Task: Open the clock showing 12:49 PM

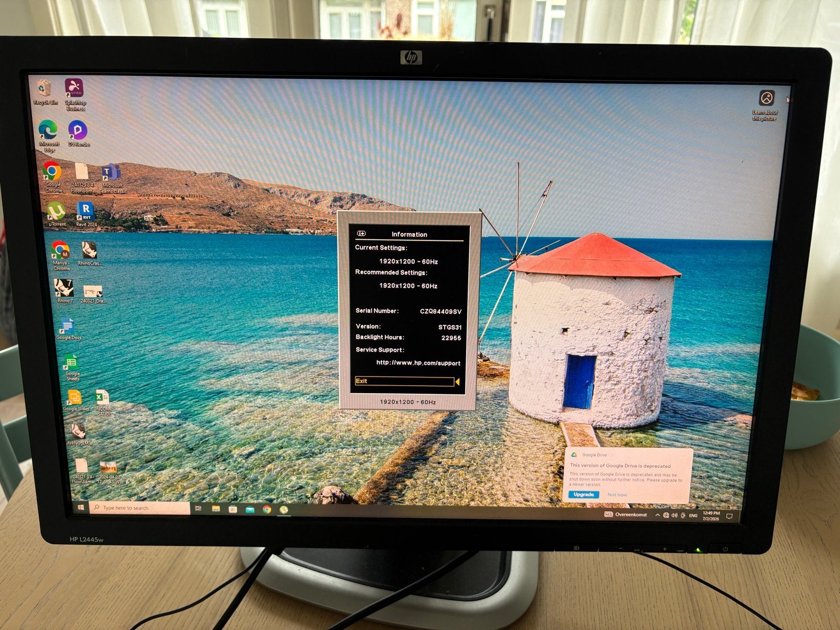Action: pyautogui.click(x=711, y=516)
